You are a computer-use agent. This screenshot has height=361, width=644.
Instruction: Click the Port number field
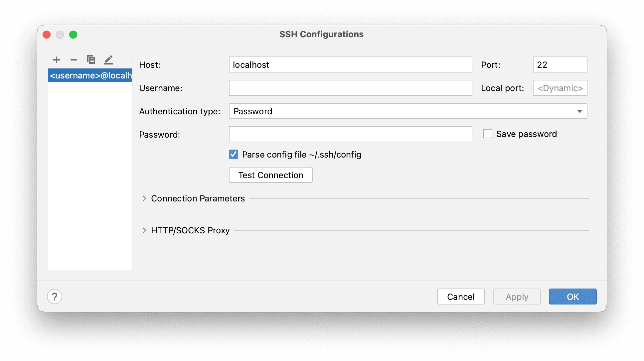[x=560, y=64]
